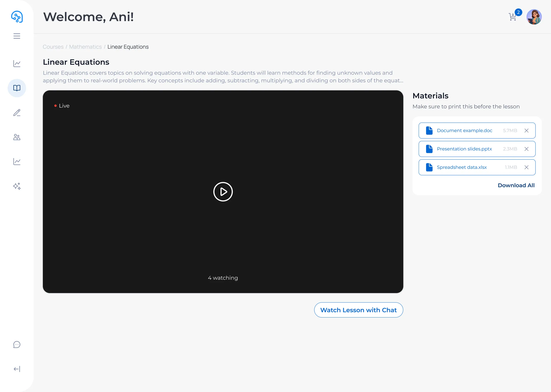This screenshot has width=551, height=392.
Task: Go to Mathematics in the breadcrumb
Action: coord(85,47)
